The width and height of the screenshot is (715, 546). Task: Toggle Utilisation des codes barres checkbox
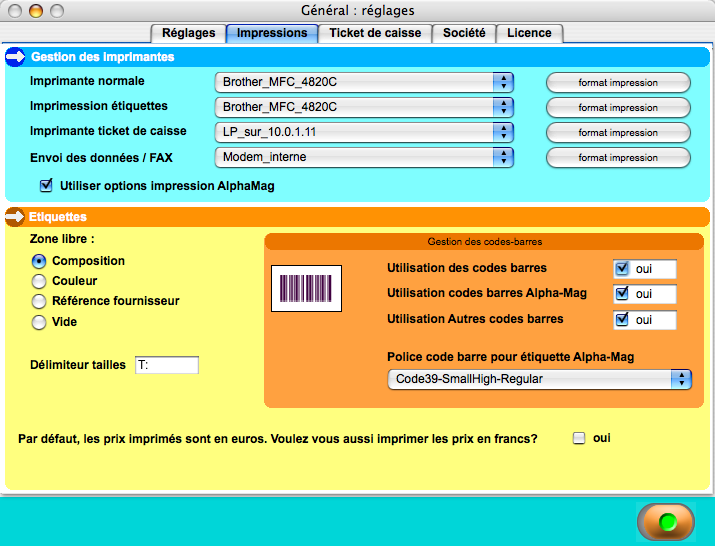pos(622,268)
